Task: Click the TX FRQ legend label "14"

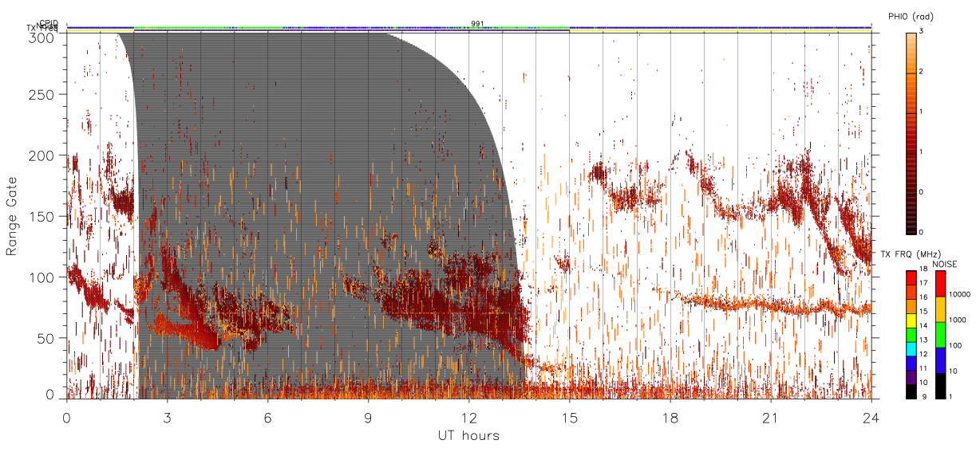Action: click(x=923, y=327)
